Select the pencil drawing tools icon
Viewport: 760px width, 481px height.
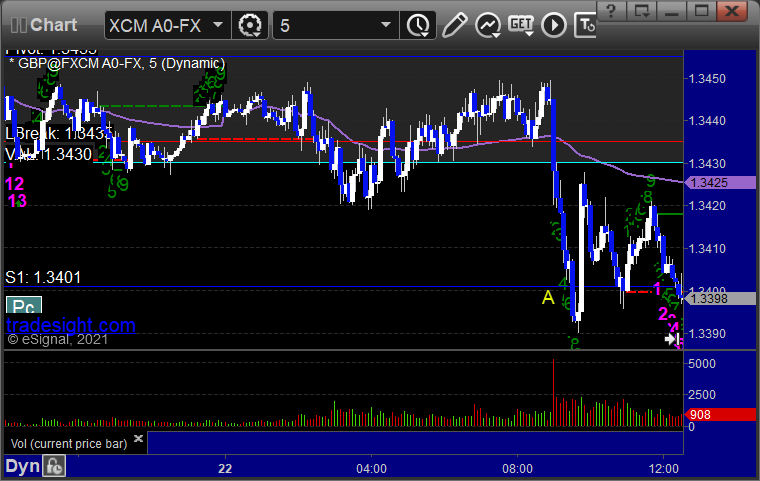454,25
